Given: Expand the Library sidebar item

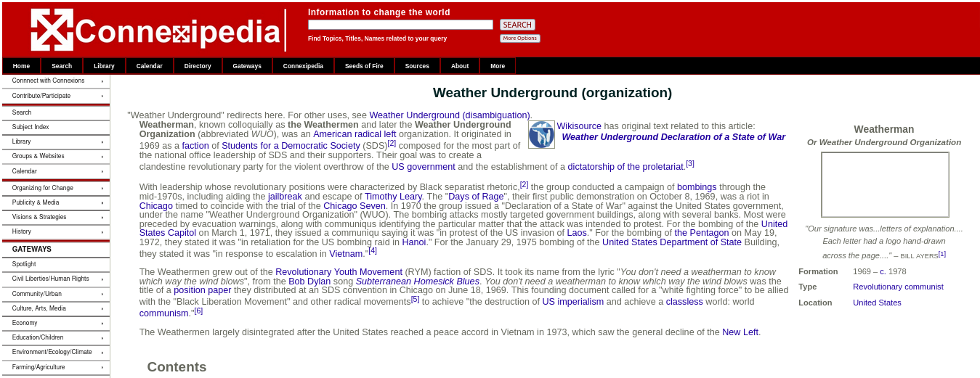Looking at the screenshot, I should pos(56,141).
